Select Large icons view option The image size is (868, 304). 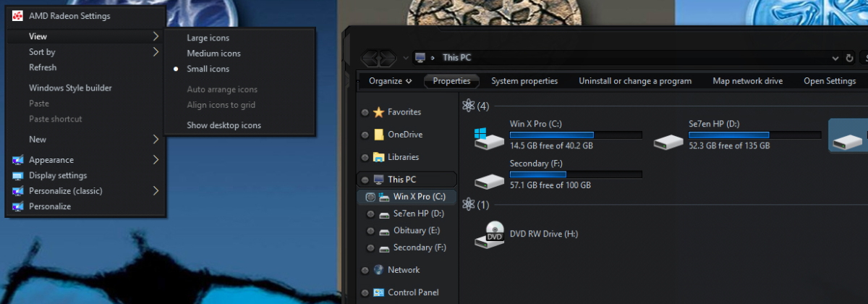point(240,38)
